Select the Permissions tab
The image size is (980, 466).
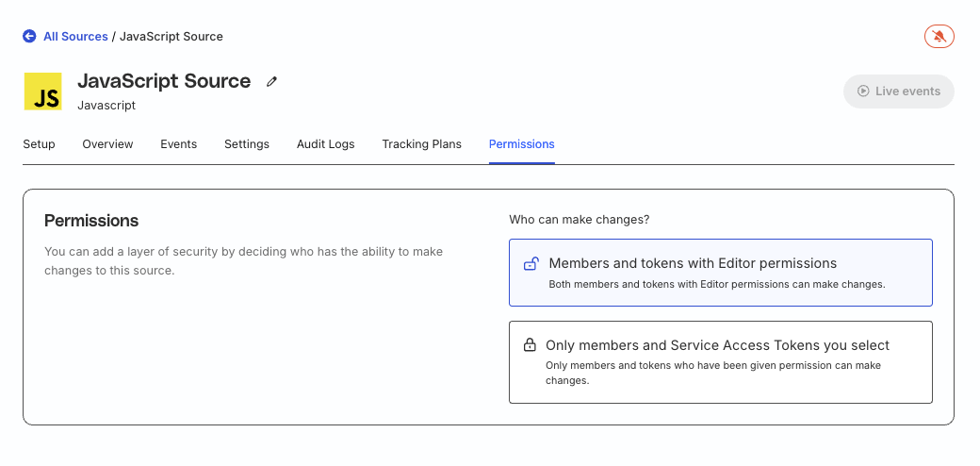coord(522,144)
